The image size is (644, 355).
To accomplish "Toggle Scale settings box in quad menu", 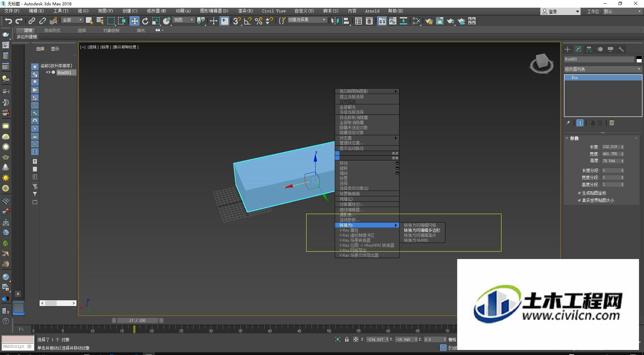I will [397, 173].
